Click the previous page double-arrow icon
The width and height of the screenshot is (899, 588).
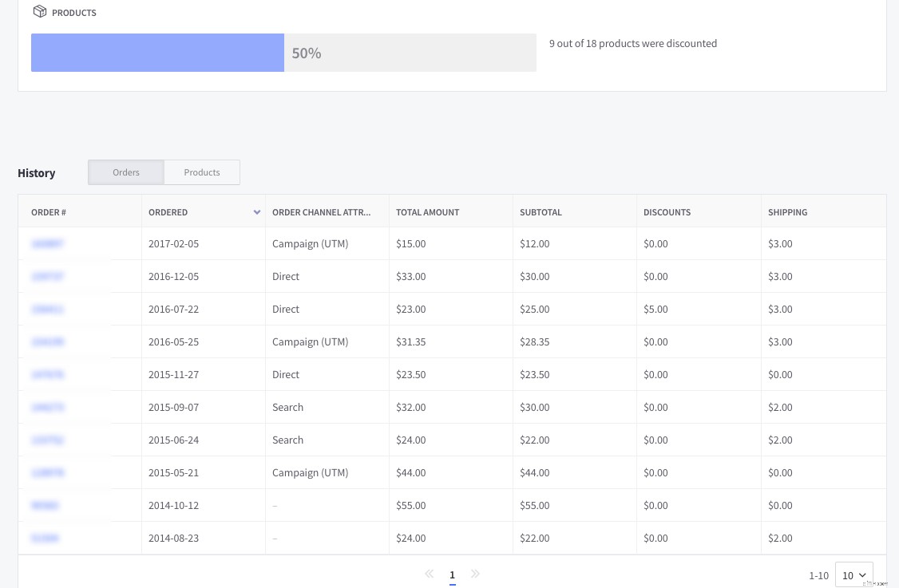pos(429,574)
